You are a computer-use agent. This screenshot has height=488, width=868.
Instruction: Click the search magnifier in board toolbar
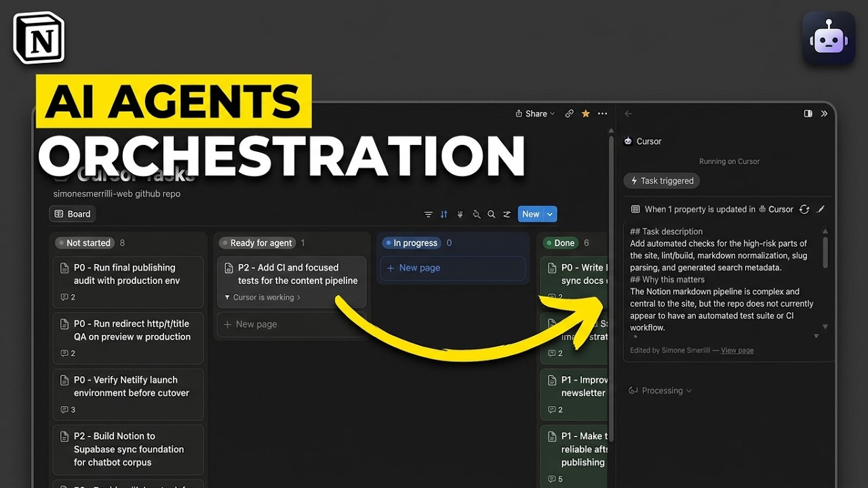pyautogui.click(x=492, y=214)
